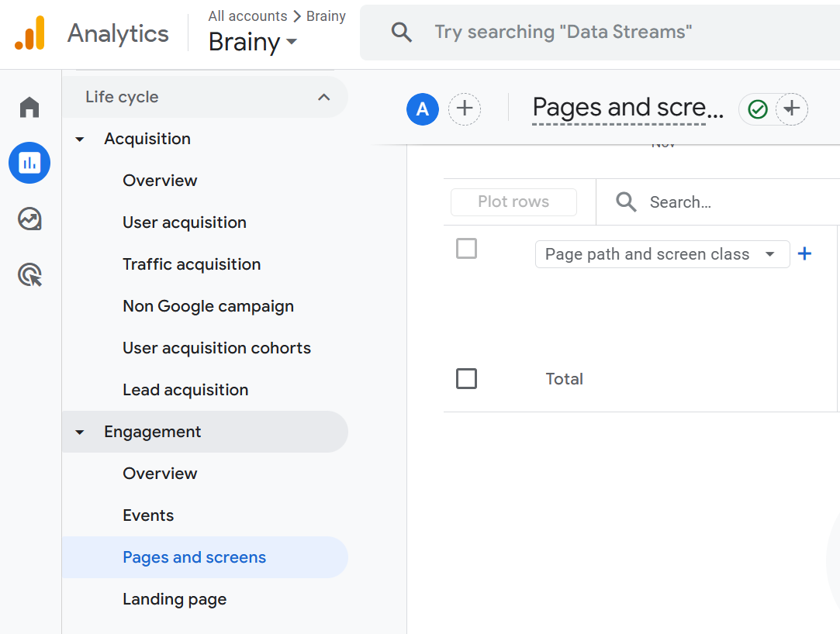Open the Landing page report
The width and height of the screenshot is (840, 634).
[x=174, y=598]
